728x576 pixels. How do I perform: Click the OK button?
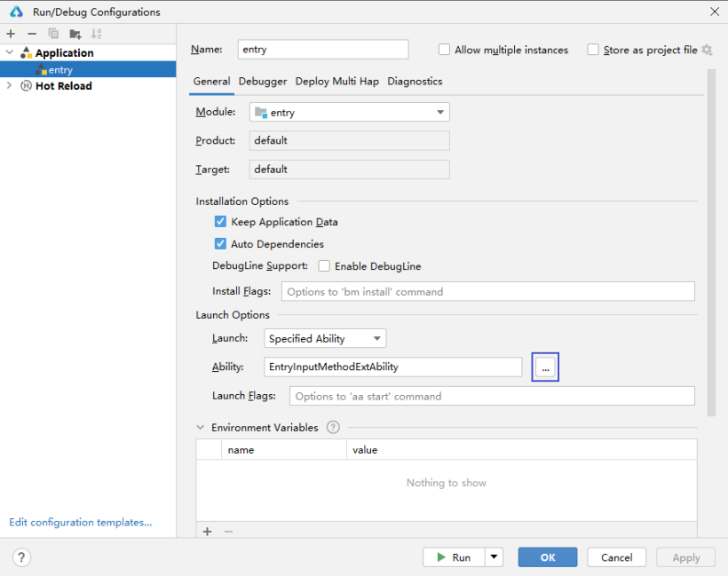pos(547,557)
